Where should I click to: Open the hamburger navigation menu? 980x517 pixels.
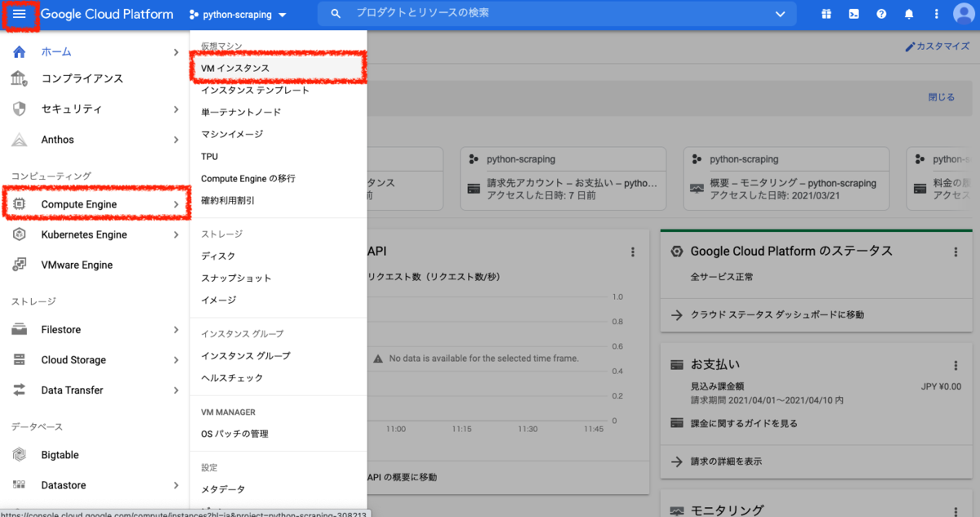click(x=20, y=15)
